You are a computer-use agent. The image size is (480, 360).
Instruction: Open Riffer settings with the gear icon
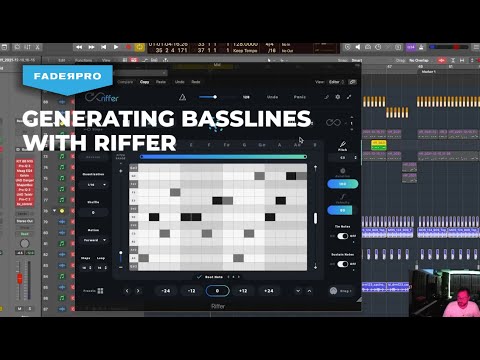pos(338,97)
